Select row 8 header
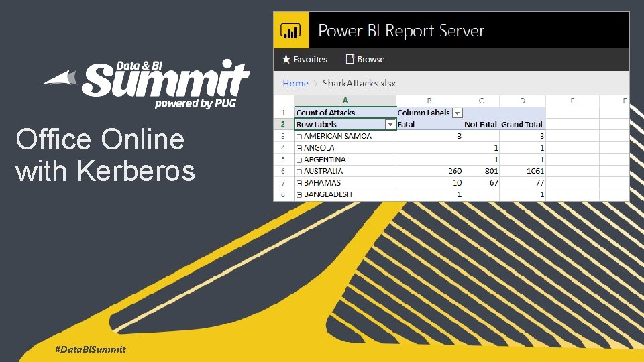The height and width of the screenshot is (362, 644). tap(283, 194)
